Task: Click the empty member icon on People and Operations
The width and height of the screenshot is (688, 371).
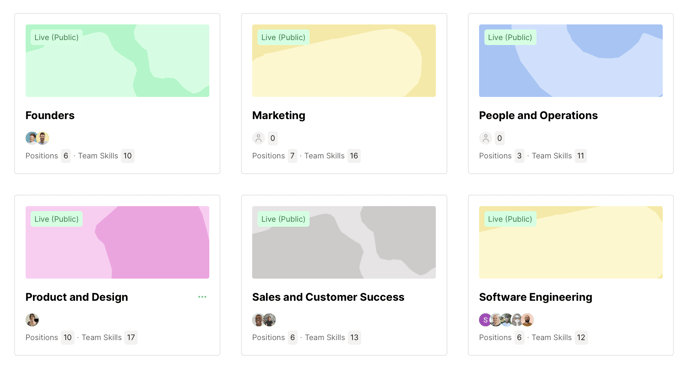Action: [x=485, y=138]
